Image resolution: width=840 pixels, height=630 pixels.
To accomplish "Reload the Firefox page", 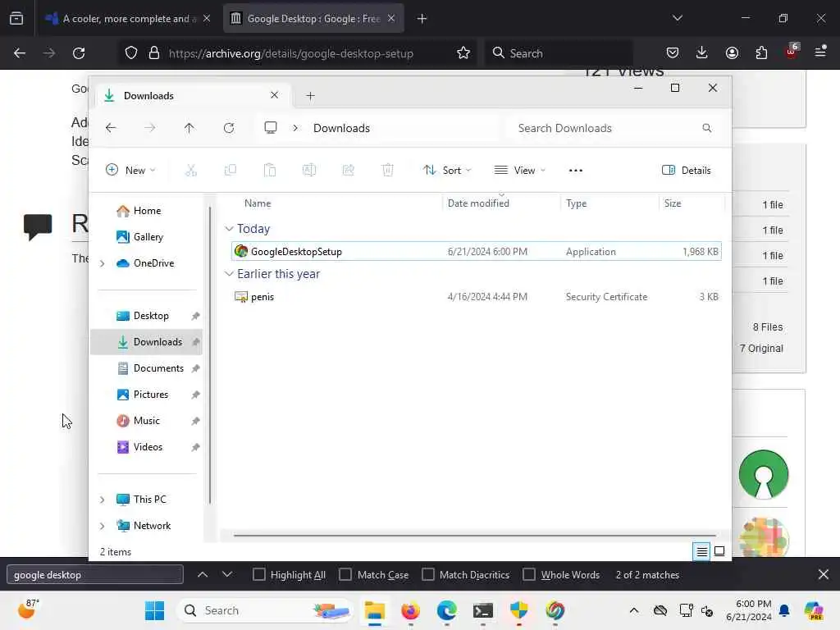I will pos(79,53).
